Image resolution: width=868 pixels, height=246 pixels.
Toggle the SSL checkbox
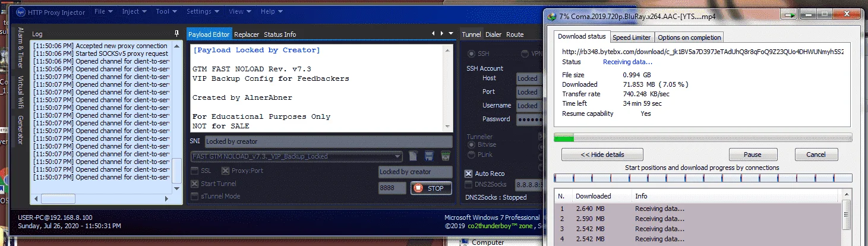coord(195,171)
